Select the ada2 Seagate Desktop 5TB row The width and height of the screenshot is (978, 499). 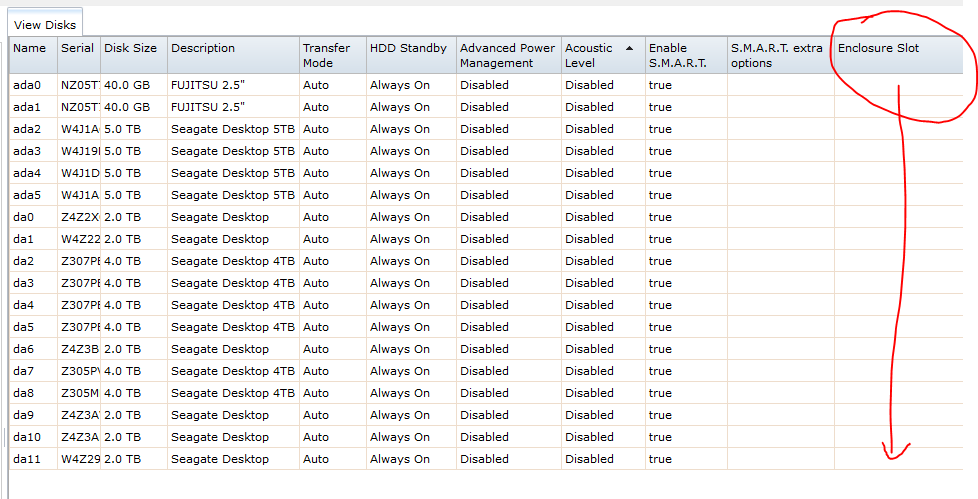486,129
